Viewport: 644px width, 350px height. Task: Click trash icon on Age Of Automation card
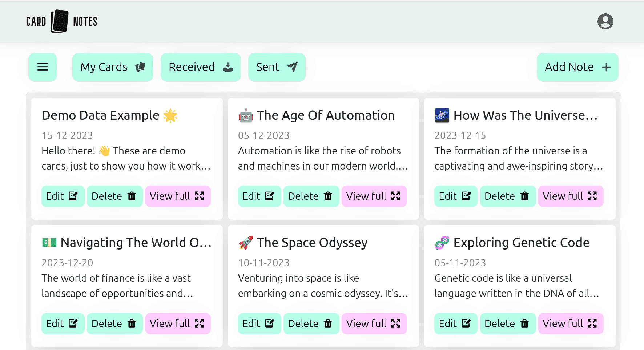[x=328, y=196]
